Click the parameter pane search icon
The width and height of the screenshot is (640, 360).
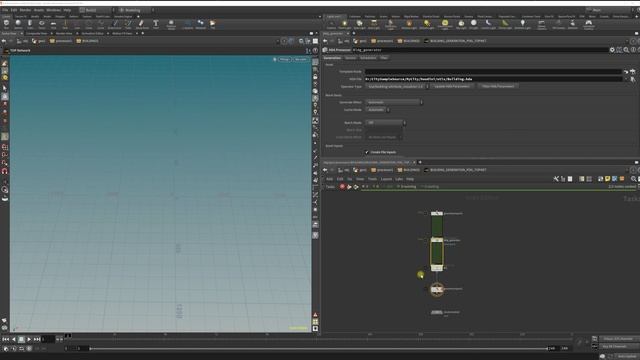[x=626, y=50]
